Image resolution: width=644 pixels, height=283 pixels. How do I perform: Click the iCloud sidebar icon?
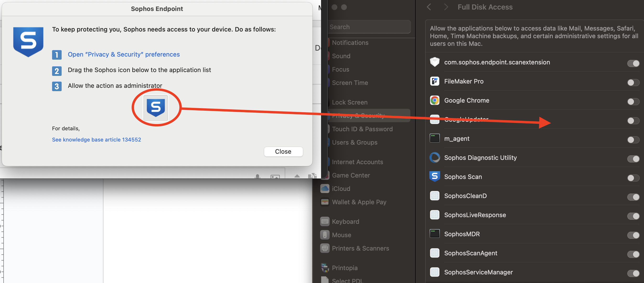[325, 189]
